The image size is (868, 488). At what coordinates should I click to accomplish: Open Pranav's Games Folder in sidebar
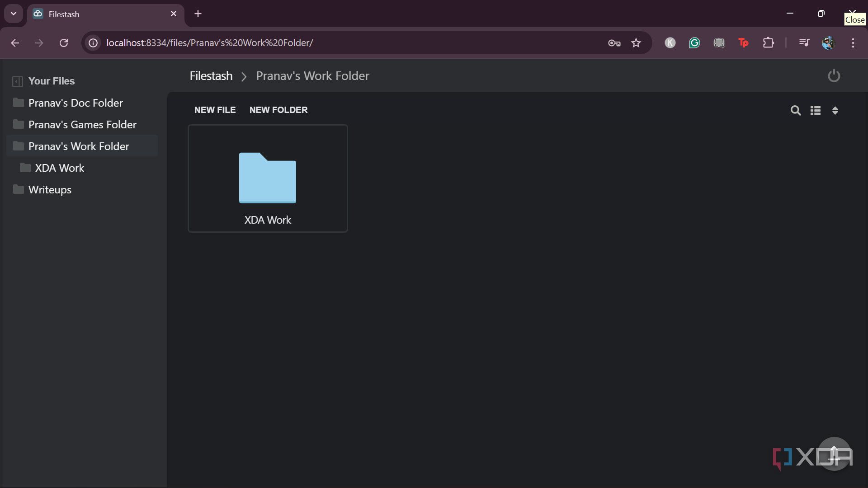click(82, 125)
